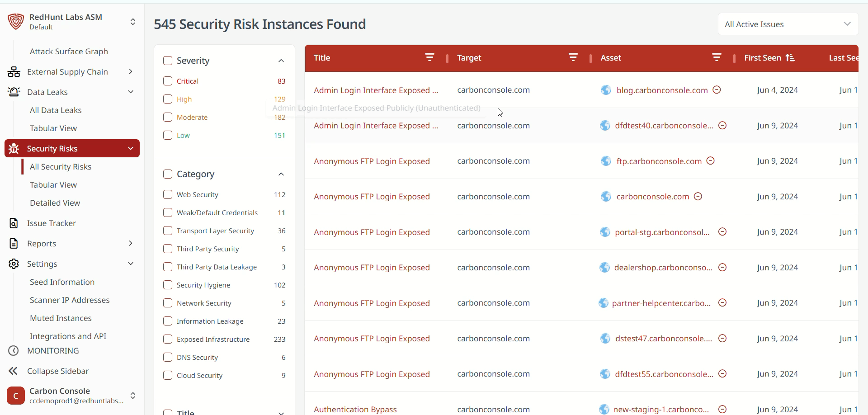Open Integrations and API settings

point(68,336)
